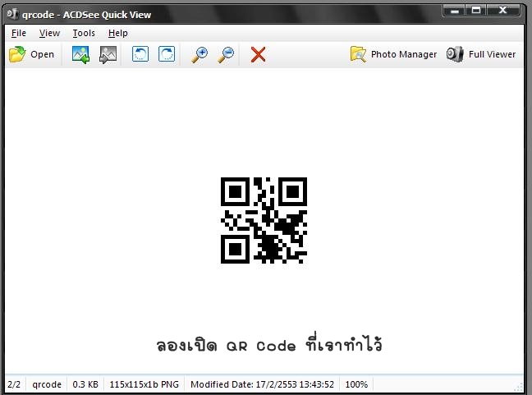This screenshot has height=395, width=532.
Task: Open the View menu
Action: pos(49,33)
